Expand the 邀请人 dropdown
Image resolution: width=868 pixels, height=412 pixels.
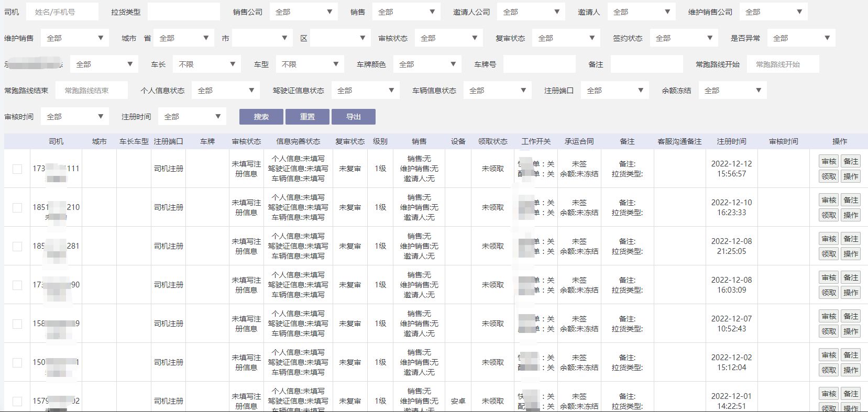point(642,12)
